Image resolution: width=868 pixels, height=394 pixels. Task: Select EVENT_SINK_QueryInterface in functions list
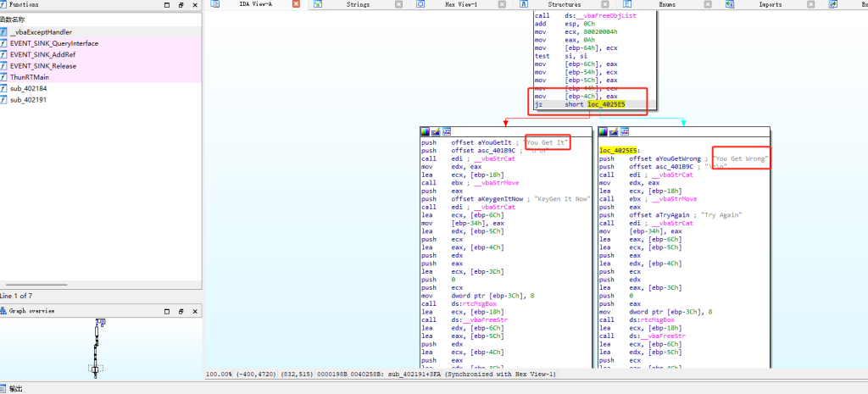[x=101, y=43]
